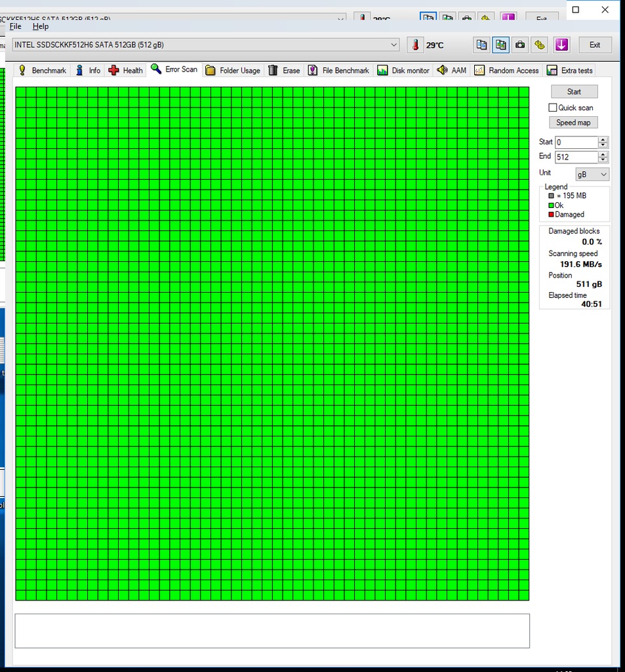Select the Error Scan tab

(x=174, y=70)
